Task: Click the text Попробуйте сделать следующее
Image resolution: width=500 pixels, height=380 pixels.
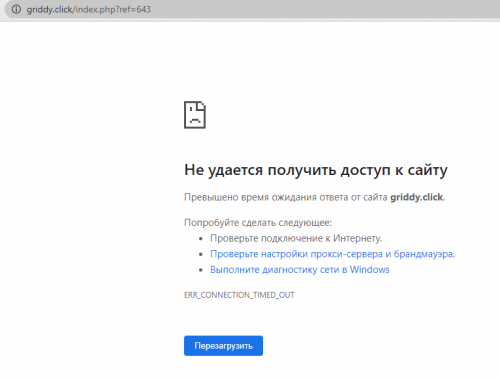Action: pos(258,222)
